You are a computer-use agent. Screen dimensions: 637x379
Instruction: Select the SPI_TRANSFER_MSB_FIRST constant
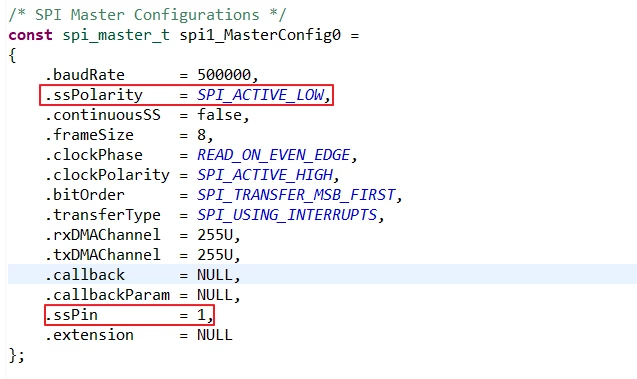[x=296, y=195]
